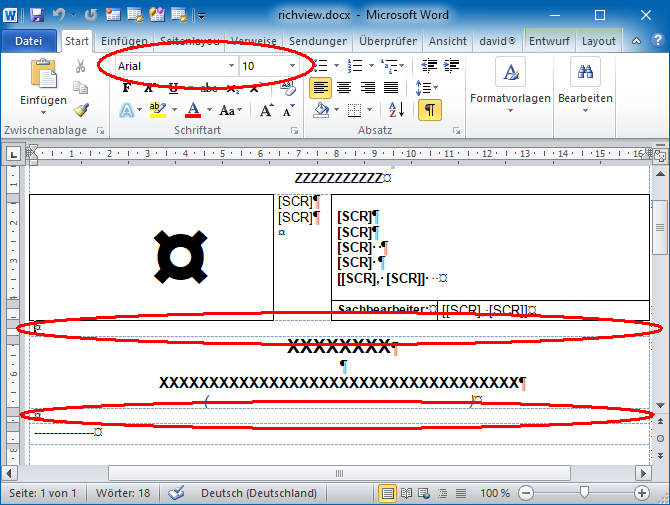This screenshot has width=670, height=505.
Task: Open the Zwischenablage pane launcher
Action: click(x=101, y=130)
